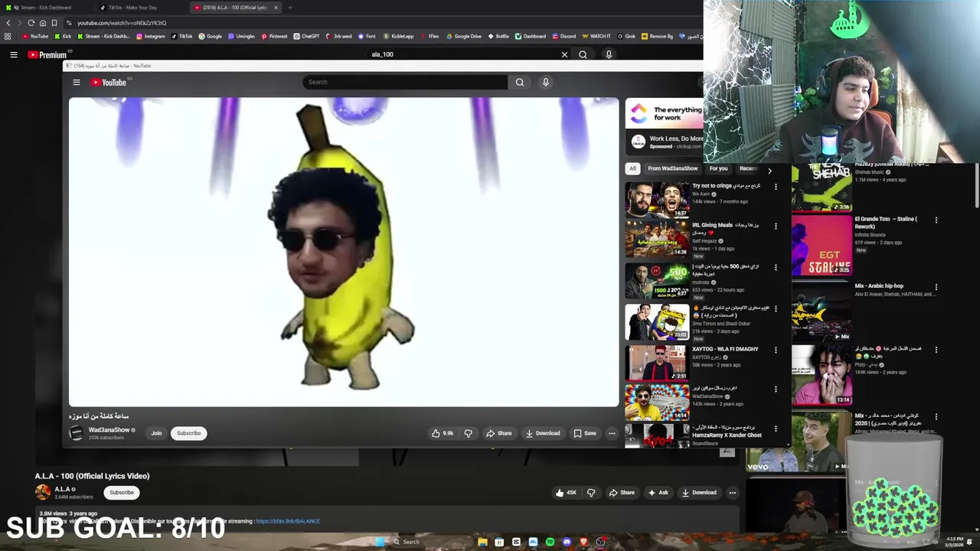980x551 pixels.
Task: Click microphone icon in background YouTube header
Action: click(609, 54)
